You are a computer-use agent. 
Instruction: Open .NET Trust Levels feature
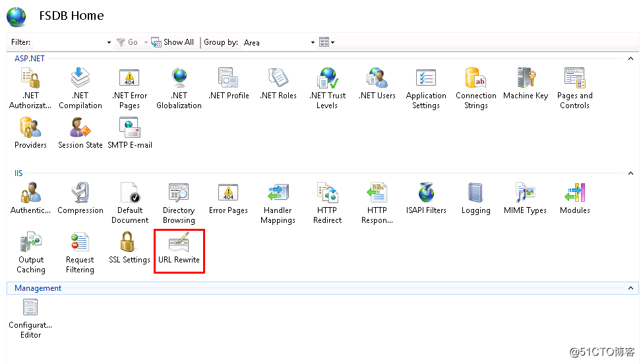(x=328, y=88)
